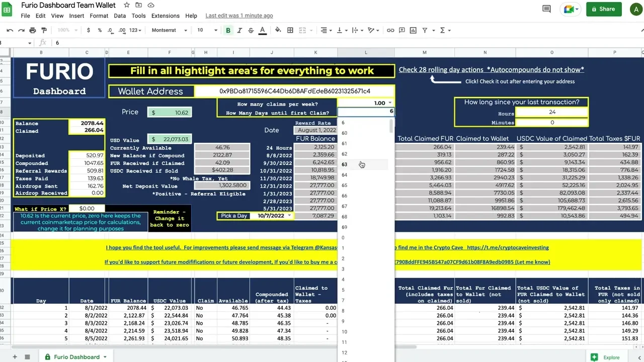Open the Extensions menu

(x=165, y=16)
